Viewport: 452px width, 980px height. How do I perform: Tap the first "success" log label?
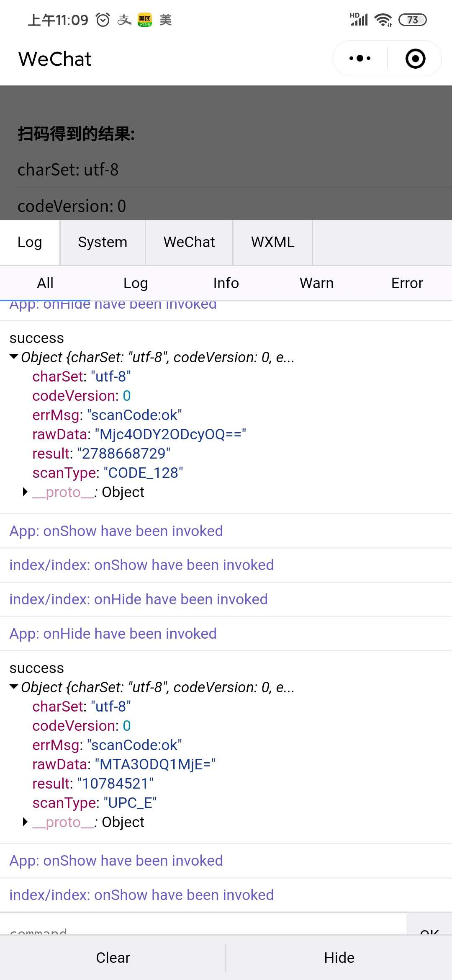click(37, 338)
